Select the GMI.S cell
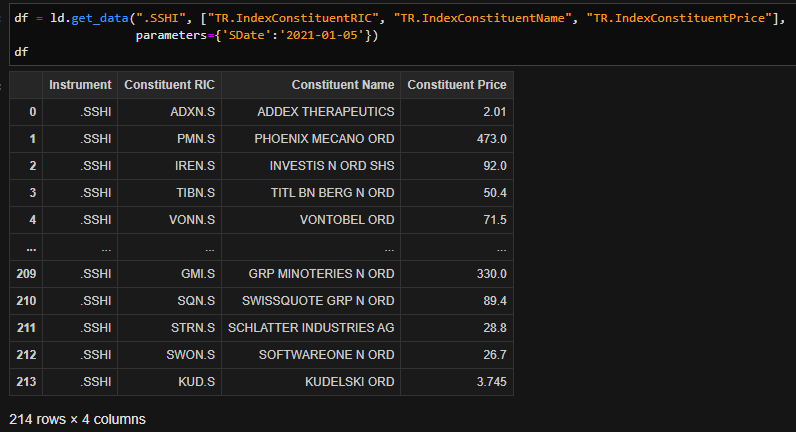Image resolution: width=796 pixels, height=432 pixels. [x=170, y=274]
